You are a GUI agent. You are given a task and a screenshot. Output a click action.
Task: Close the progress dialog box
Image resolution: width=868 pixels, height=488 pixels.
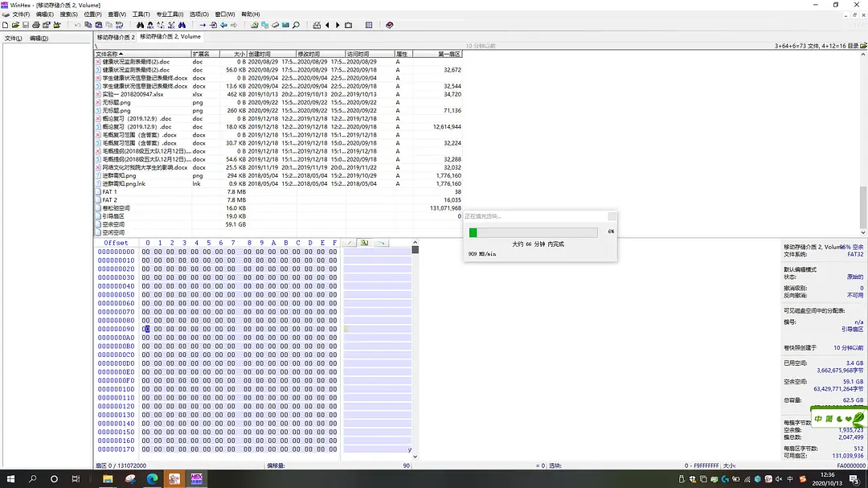[612, 216]
